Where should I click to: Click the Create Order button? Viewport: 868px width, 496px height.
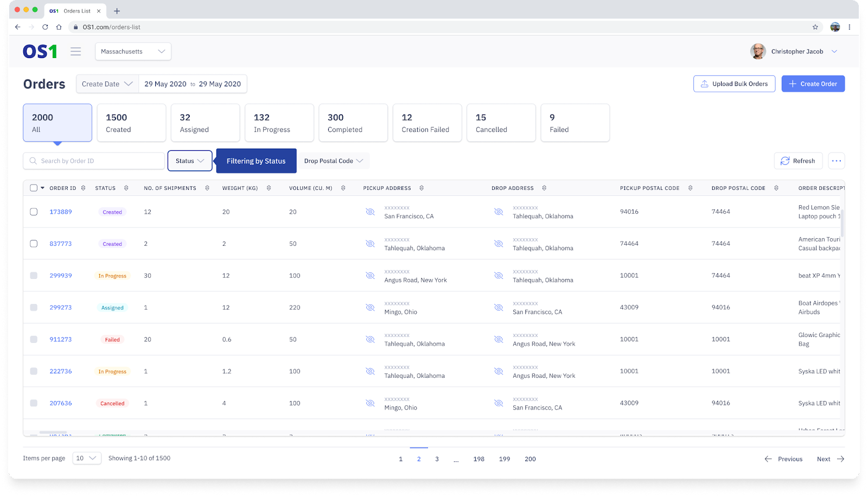click(813, 84)
